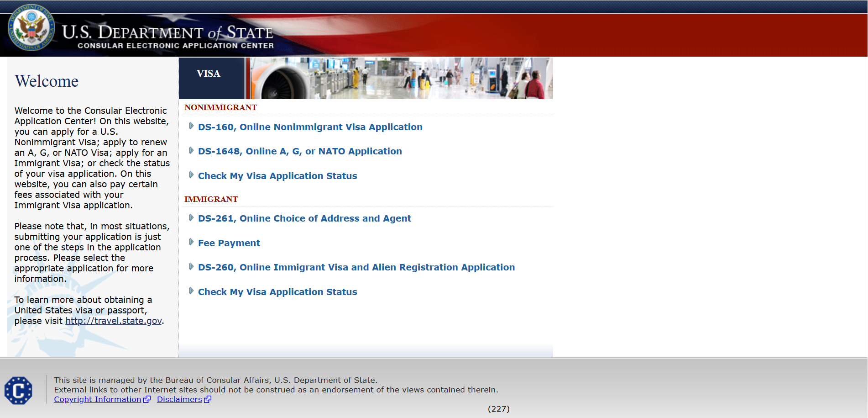868x418 pixels.
Task: Click the external-link icon next to Disclaimers
Action: tap(208, 400)
